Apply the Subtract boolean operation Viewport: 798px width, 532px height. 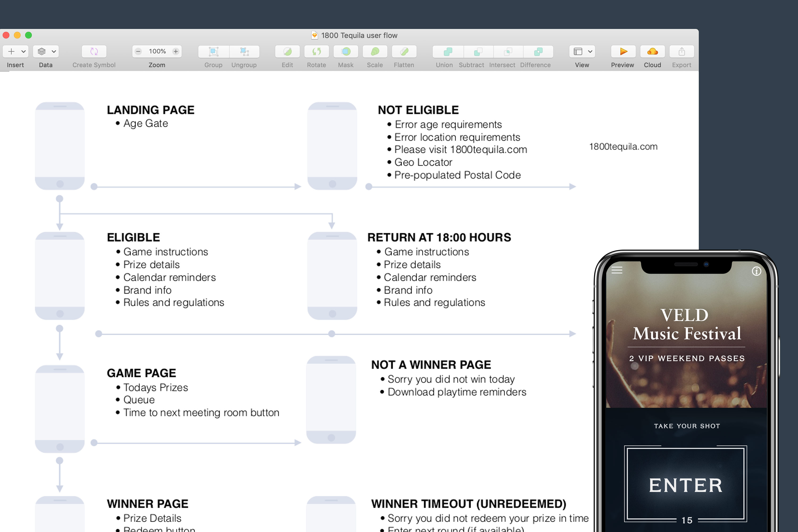tap(478, 52)
